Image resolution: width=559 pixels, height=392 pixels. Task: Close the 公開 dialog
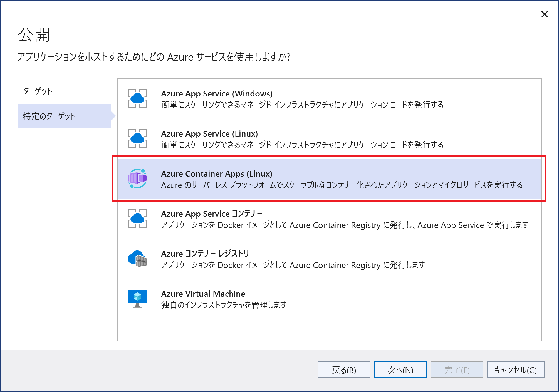[x=545, y=14]
